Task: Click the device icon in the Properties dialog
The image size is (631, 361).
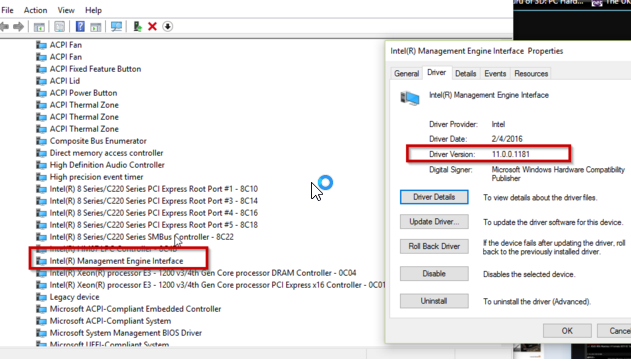Action: tap(410, 98)
